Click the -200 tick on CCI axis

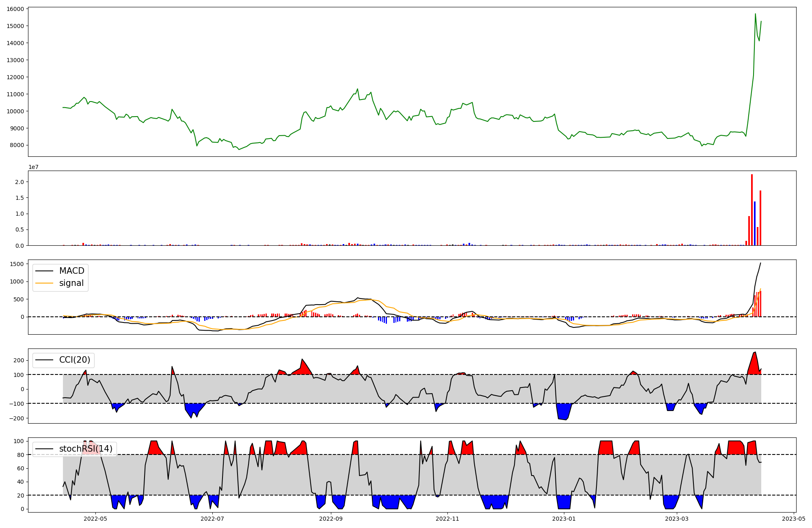[16, 418]
